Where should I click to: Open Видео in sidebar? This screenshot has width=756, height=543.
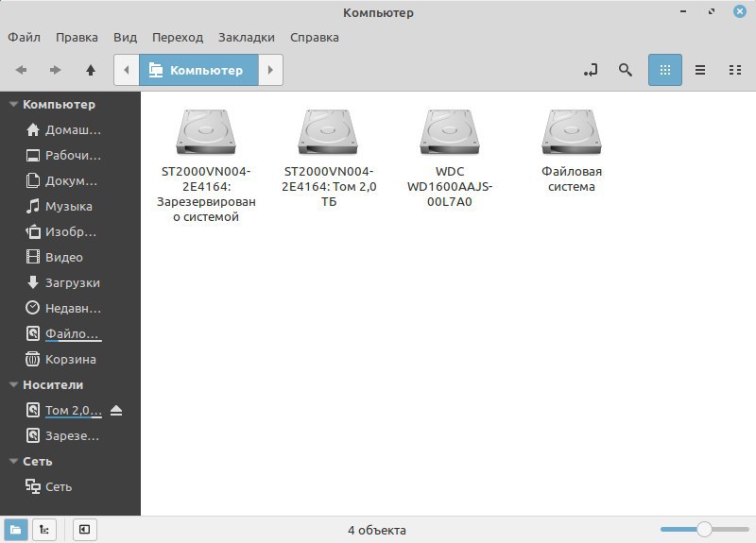pyautogui.click(x=70, y=257)
